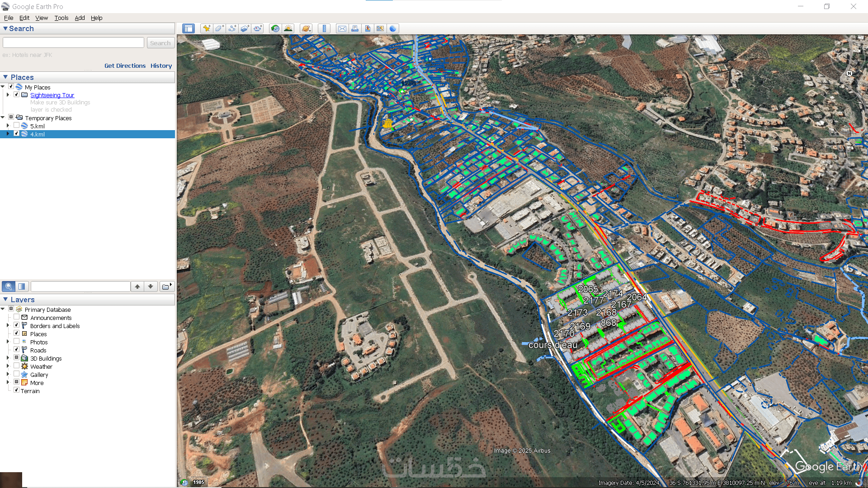Click into the search input field
Viewport: 868px width, 488px height.
pyautogui.click(x=73, y=42)
